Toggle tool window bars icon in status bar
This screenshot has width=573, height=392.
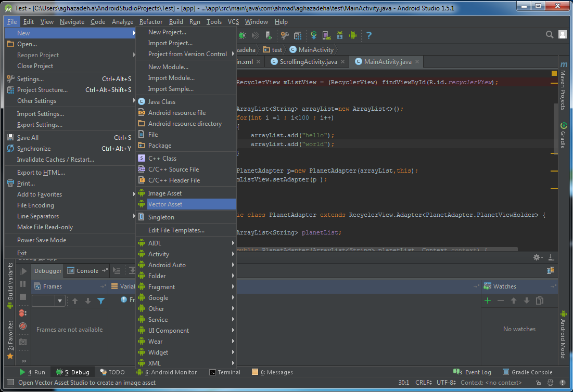click(10, 383)
